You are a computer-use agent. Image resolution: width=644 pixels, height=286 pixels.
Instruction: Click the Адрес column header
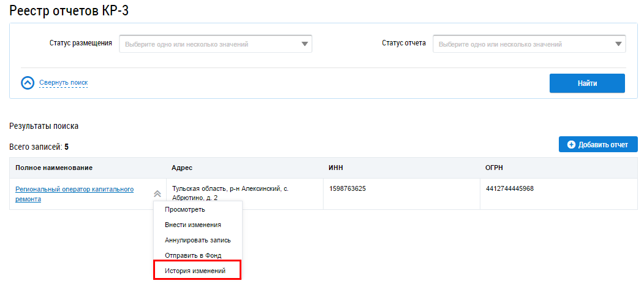click(x=183, y=168)
